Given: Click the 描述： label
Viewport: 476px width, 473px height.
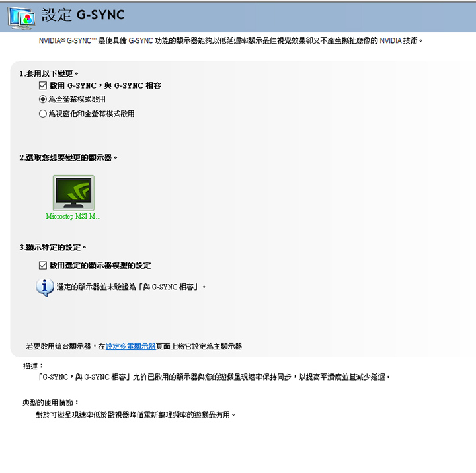Looking at the screenshot, I should click(x=34, y=366).
